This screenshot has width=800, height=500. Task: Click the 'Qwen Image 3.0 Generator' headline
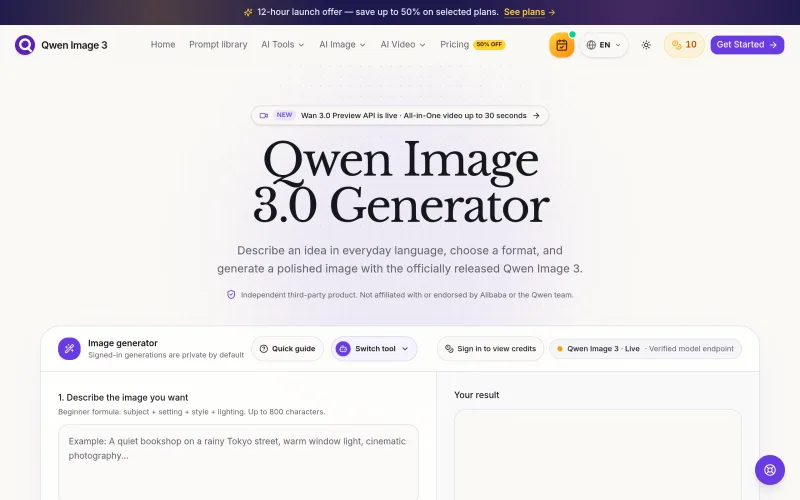(401, 183)
